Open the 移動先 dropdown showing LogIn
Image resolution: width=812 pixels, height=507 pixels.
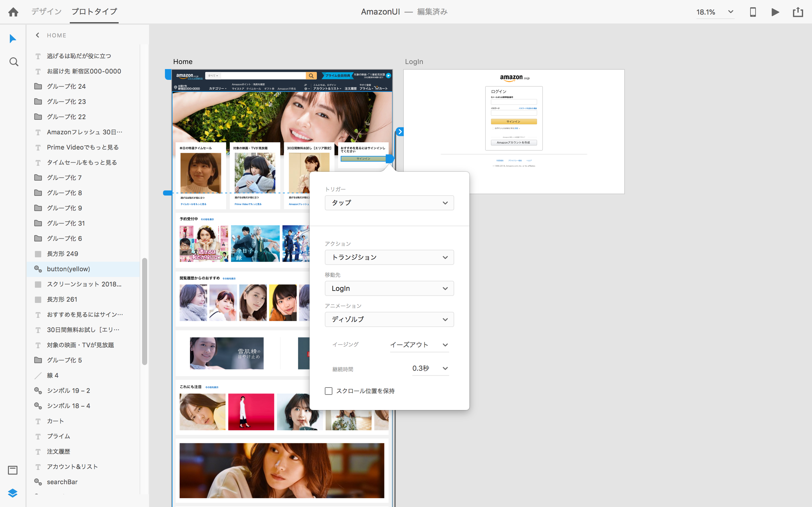[x=389, y=288]
